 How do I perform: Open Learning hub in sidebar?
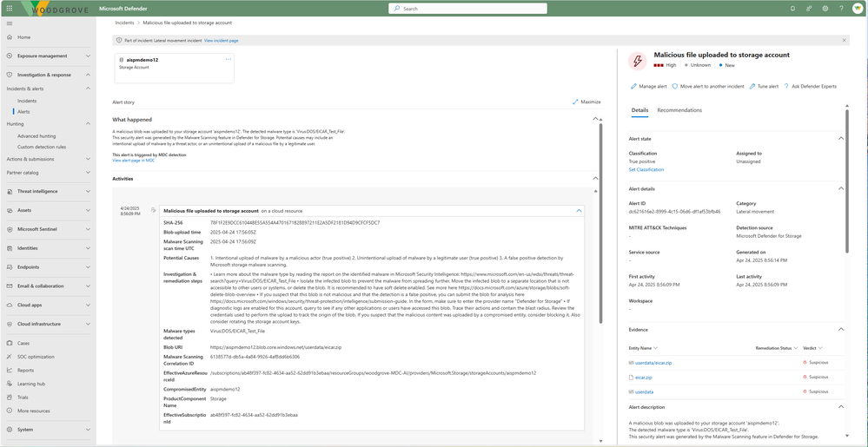[x=30, y=384]
